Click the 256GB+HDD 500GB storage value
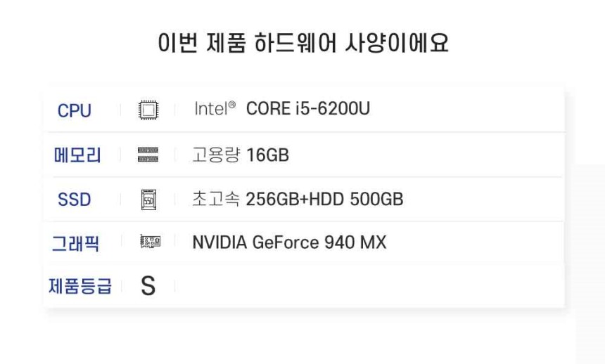 (x=324, y=200)
